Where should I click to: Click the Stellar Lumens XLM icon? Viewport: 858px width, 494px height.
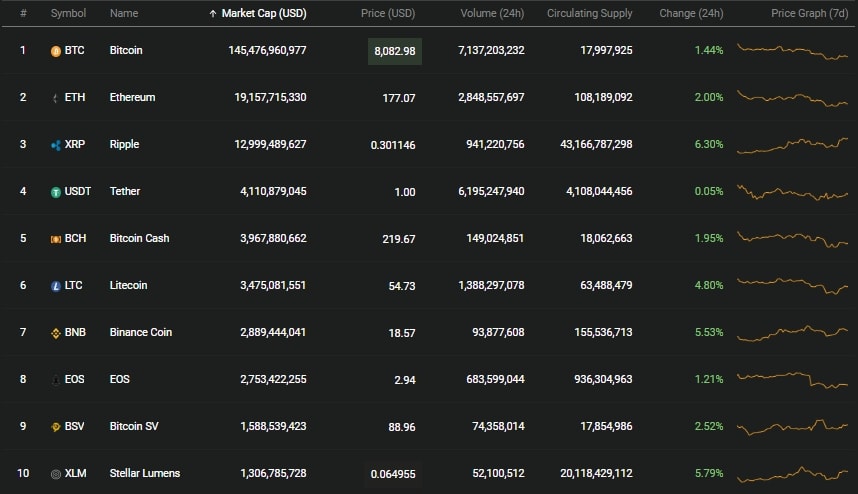pos(56,474)
